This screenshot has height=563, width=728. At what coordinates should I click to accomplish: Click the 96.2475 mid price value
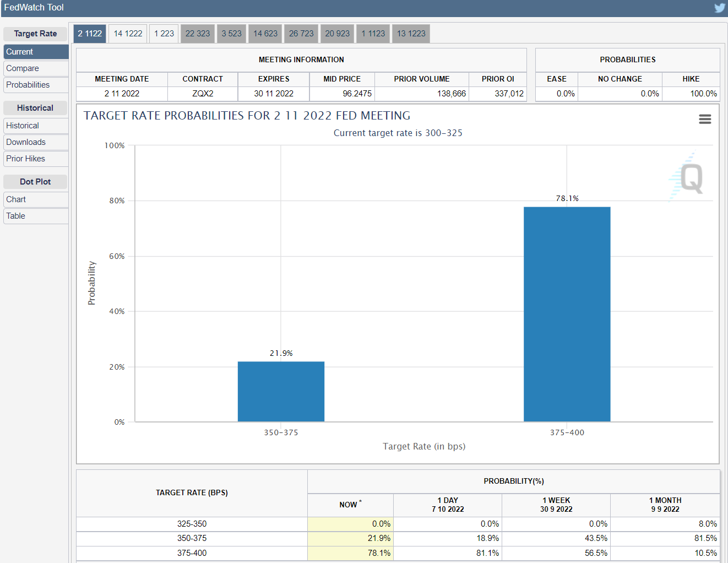coord(357,94)
